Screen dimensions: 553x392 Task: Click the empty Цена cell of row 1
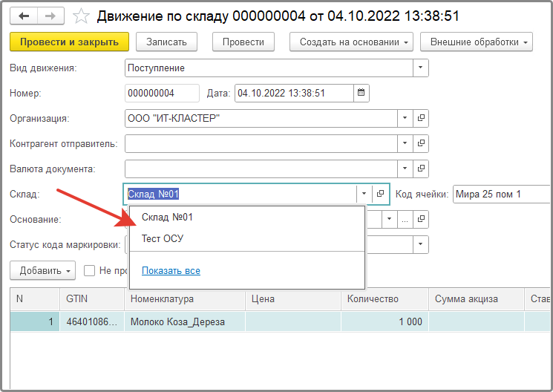(x=293, y=321)
